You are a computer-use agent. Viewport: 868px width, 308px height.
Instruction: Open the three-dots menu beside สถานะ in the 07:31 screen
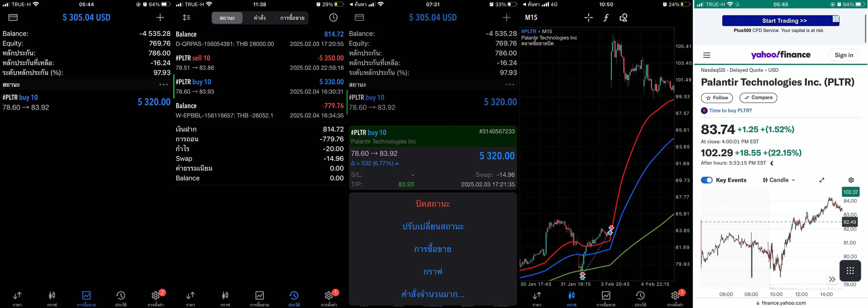point(510,84)
